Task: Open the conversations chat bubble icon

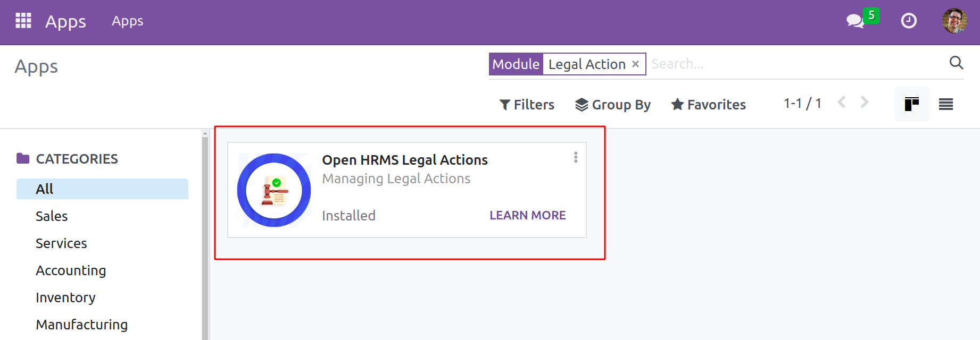Action: click(856, 21)
